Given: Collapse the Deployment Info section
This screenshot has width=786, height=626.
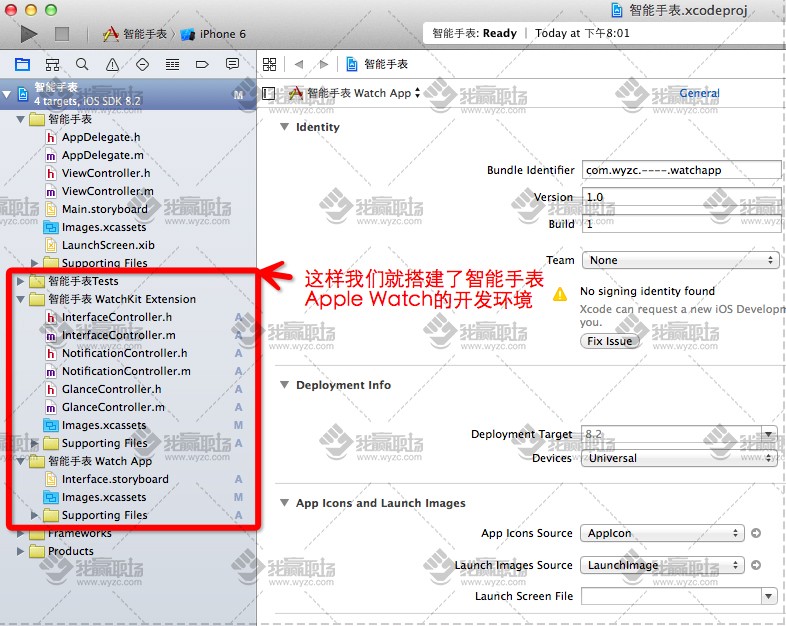Looking at the screenshot, I should point(284,385).
